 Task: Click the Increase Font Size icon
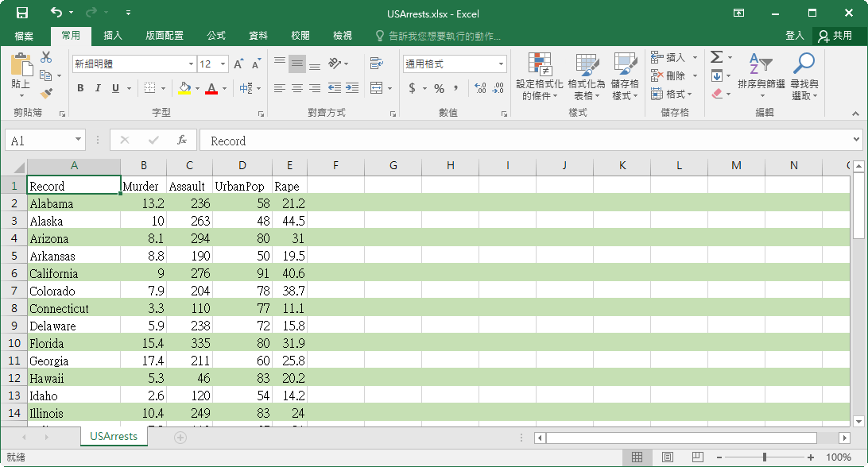coord(240,64)
